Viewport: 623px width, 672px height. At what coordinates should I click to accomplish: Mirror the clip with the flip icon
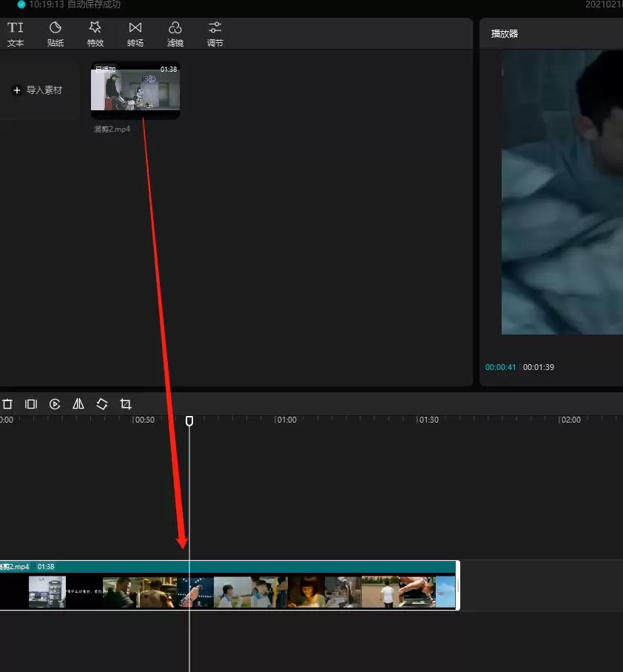[78, 404]
